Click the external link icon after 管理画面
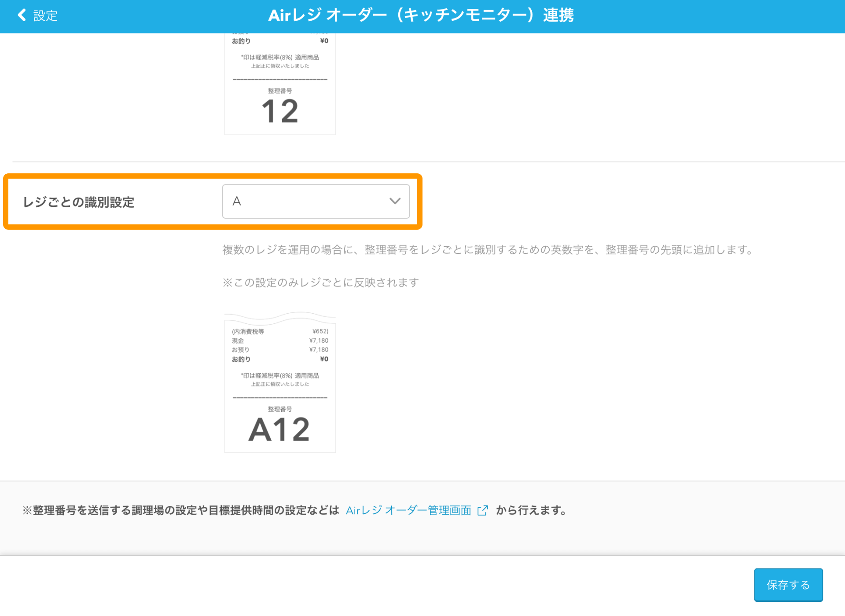This screenshot has height=616, width=845. (x=483, y=510)
